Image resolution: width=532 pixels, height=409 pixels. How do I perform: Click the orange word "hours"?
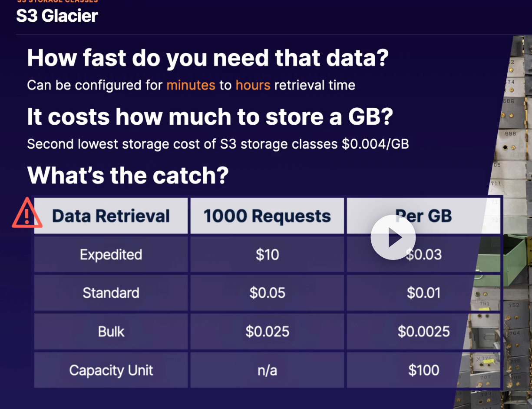(253, 85)
